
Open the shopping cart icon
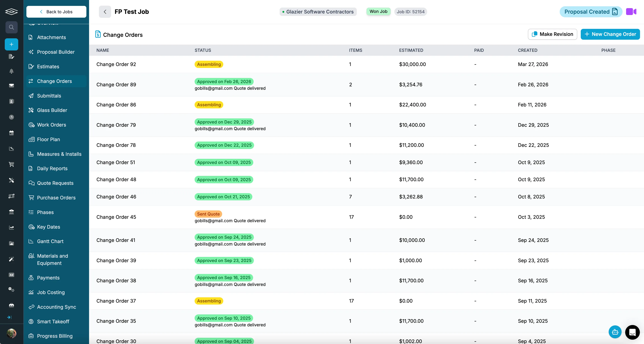pyautogui.click(x=12, y=164)
